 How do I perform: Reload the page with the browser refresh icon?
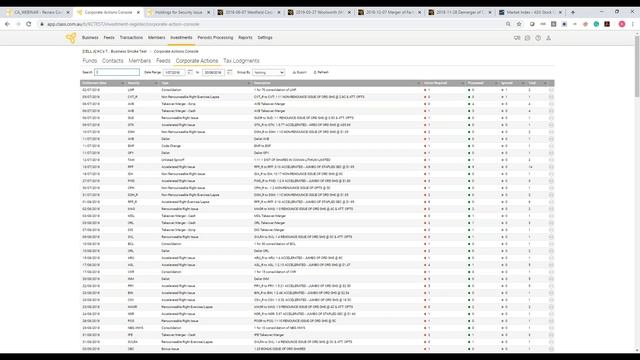[x=29, y=24]
